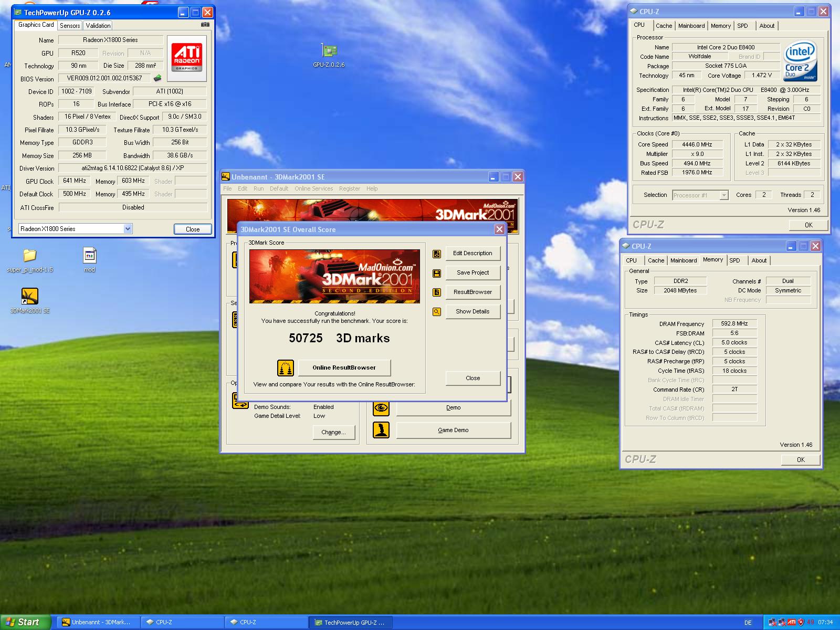This screenshot has width=840, height=630.
Task: Click the Game Demo button
Action: click(x=454, y=430)
